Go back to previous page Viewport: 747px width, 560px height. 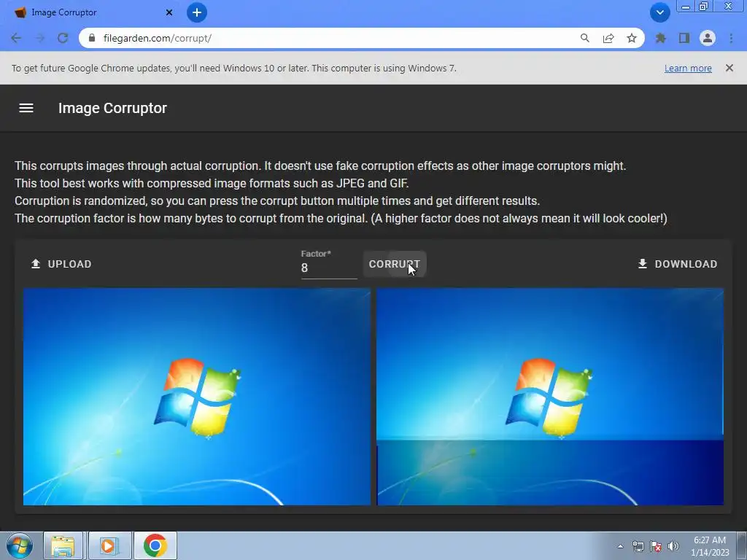[x=16, y=38]
